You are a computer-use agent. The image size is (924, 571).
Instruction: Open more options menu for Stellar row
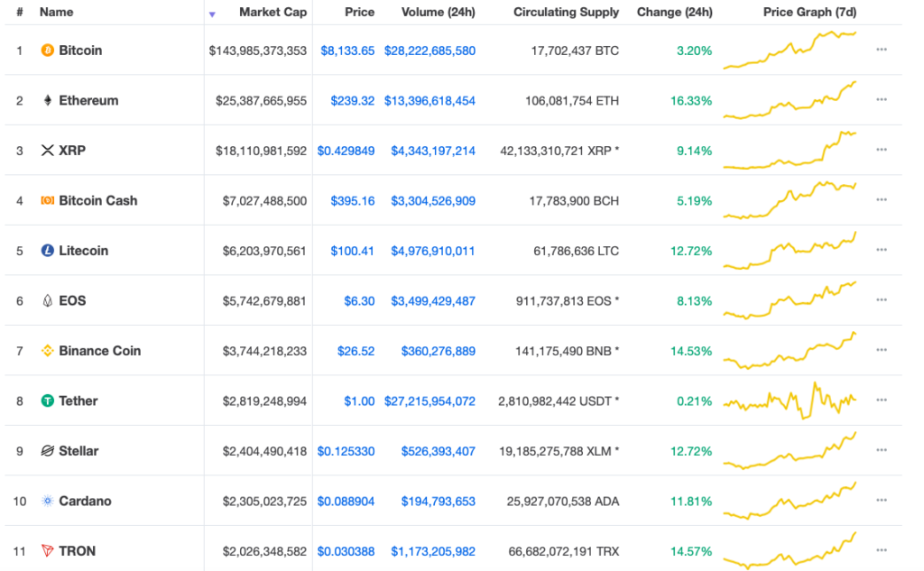click(x=882, y=450)
